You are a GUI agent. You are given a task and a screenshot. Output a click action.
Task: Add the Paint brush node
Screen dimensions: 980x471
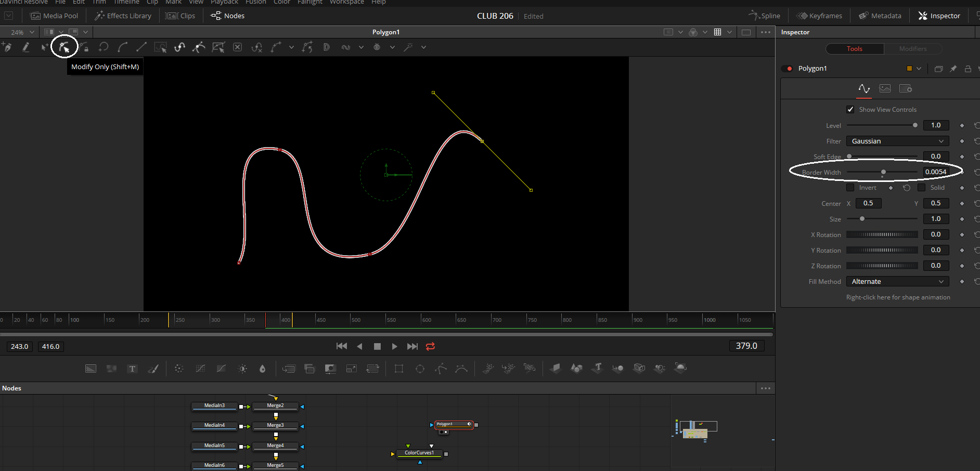pyautogui.click(x=153, y=369)
